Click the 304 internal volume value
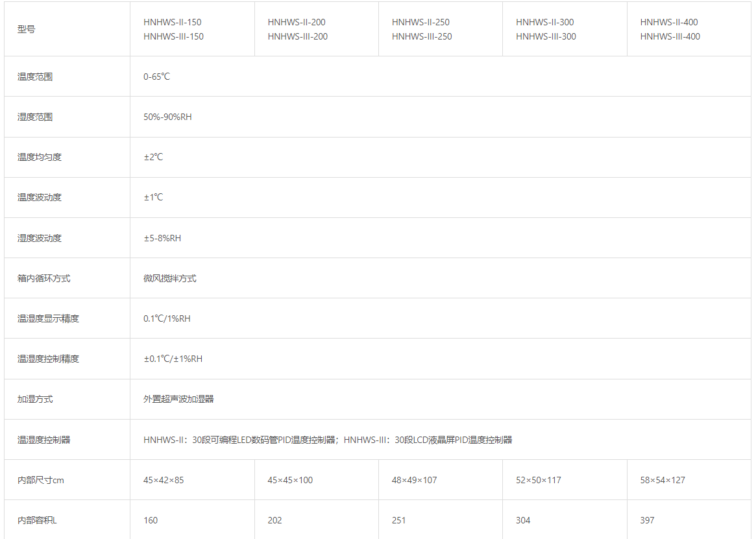Viewport: 756px width, 539px height. point(523,520)
